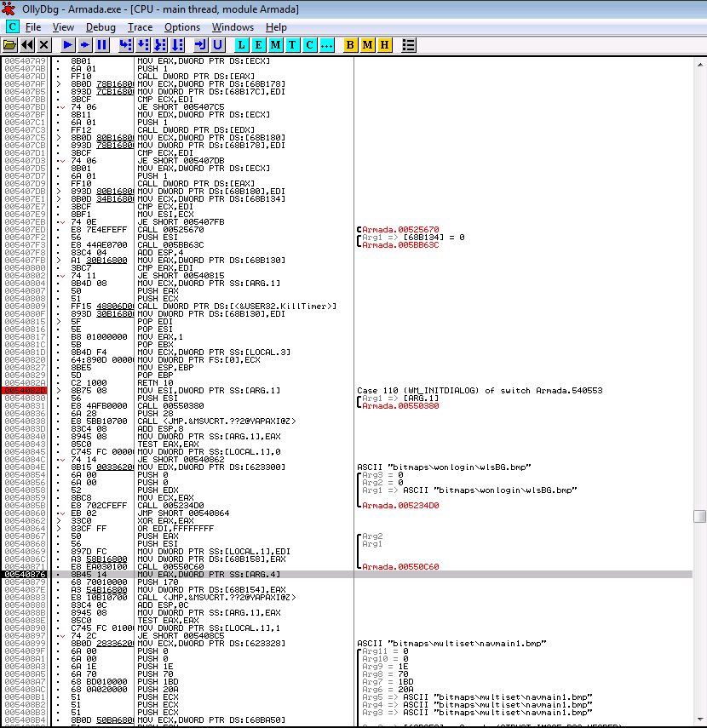Open more windows list (… icon)
Image resolution: width=707 pixels, height=728 pixels.
pos(326,45)
